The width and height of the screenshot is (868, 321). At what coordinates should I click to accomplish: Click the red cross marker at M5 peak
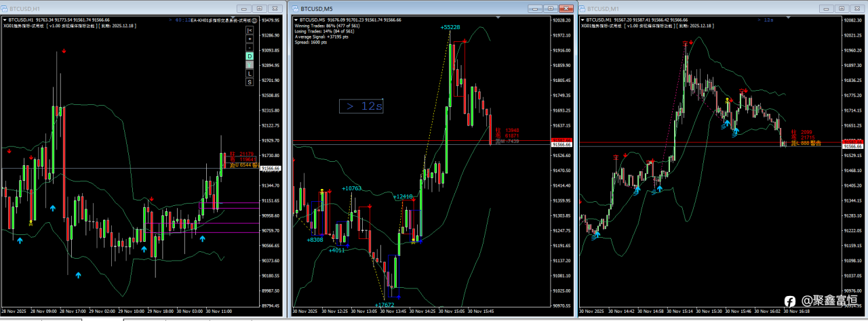click(x=464, y=42)
